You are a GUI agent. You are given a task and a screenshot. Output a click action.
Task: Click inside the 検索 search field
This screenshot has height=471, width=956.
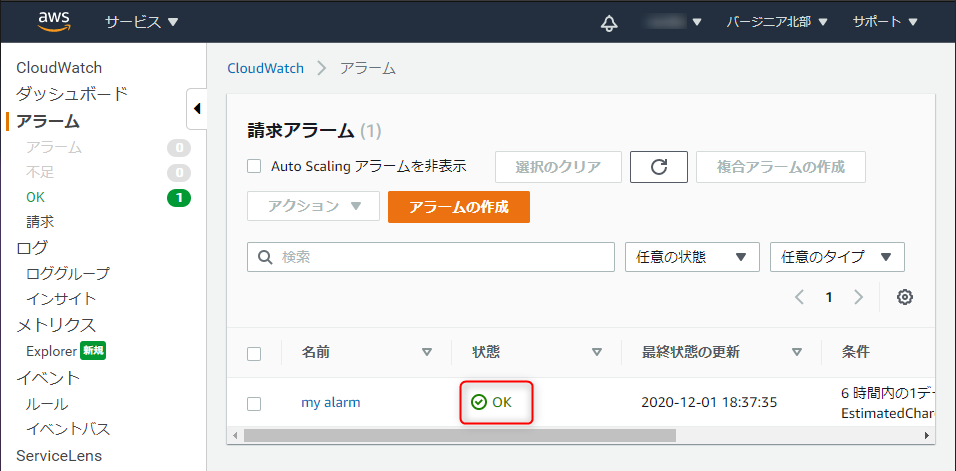[430, 257]
